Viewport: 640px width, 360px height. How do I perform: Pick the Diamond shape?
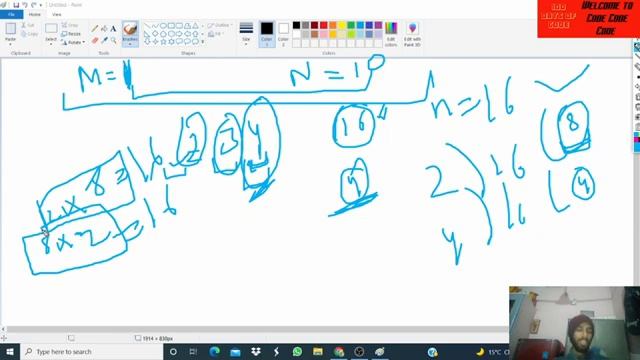155,33
